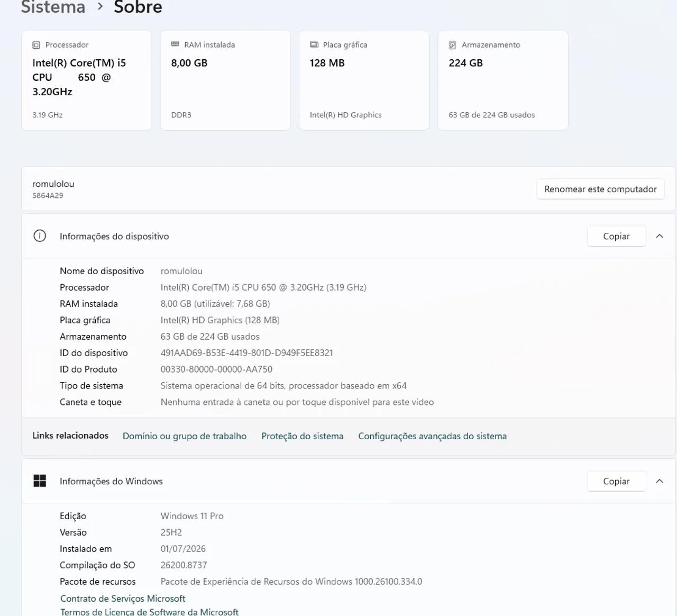This screenshot has height=616, width=677.
Task: Click the Informações do Windows header title
Action: [111, 481]
